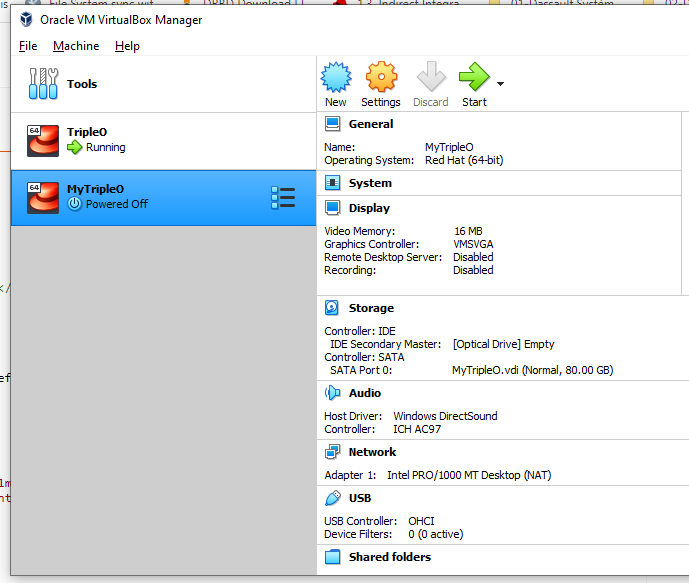This screenshot has height=583, width=689.
Task: Click the Storage section disk icon
Action: click(x=332, y=308)
